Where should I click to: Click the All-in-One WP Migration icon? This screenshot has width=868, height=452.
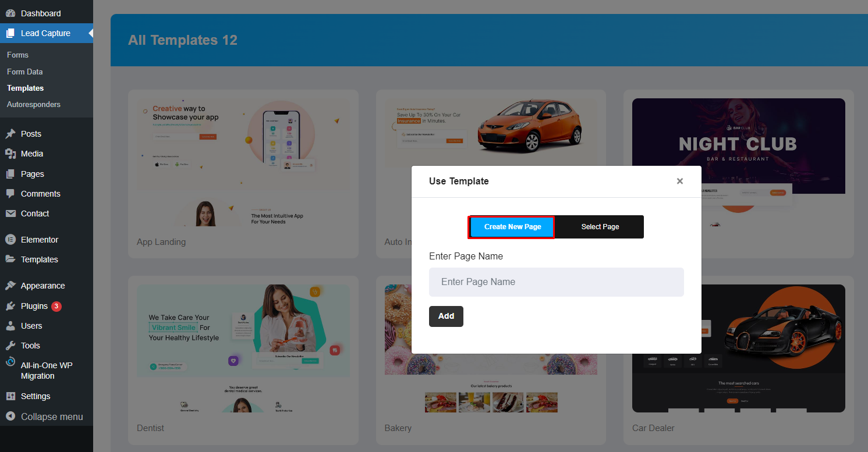pyautogui.click(x=10, y=362)
